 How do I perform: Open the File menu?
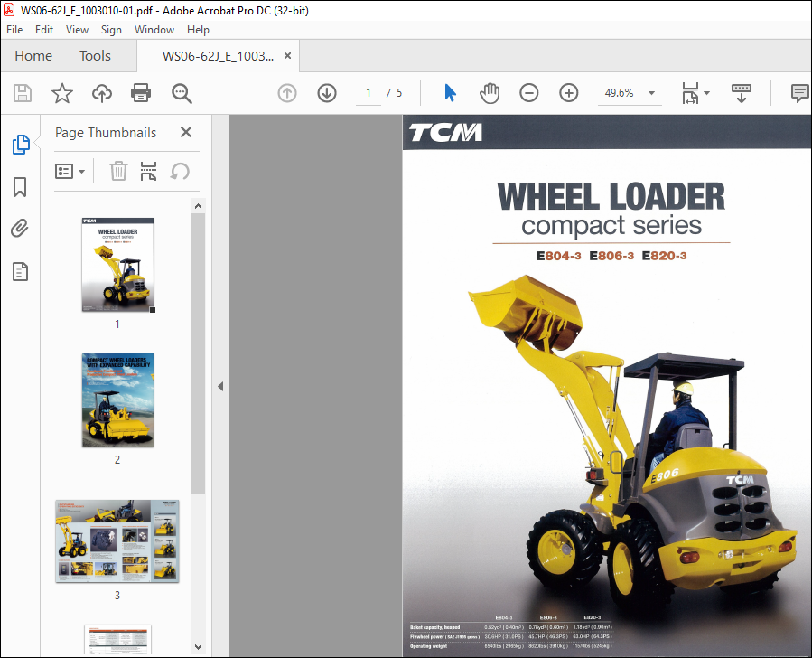click(14, 30)
